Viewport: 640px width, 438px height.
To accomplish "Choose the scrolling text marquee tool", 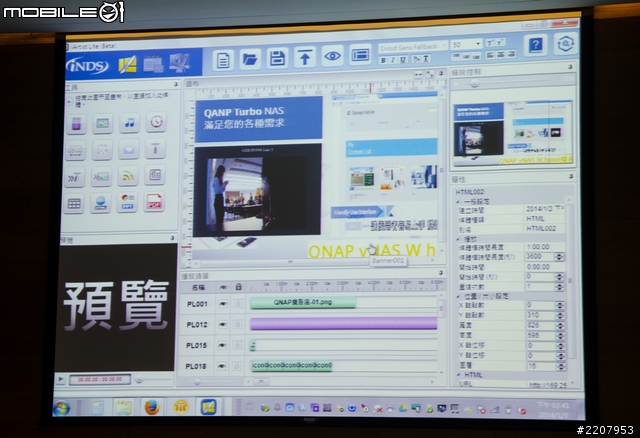I will (x=75, y=178).
